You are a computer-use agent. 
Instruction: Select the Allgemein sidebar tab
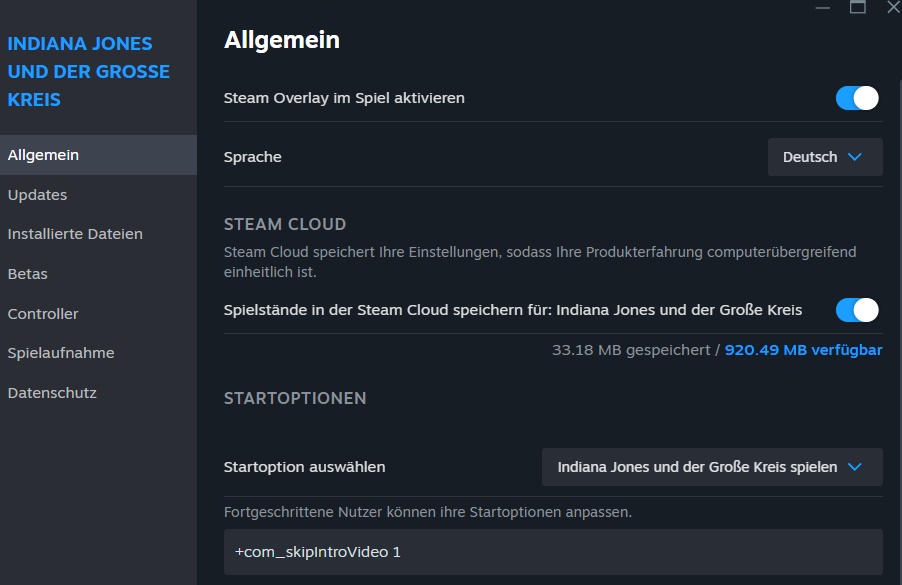pos(98,155)
